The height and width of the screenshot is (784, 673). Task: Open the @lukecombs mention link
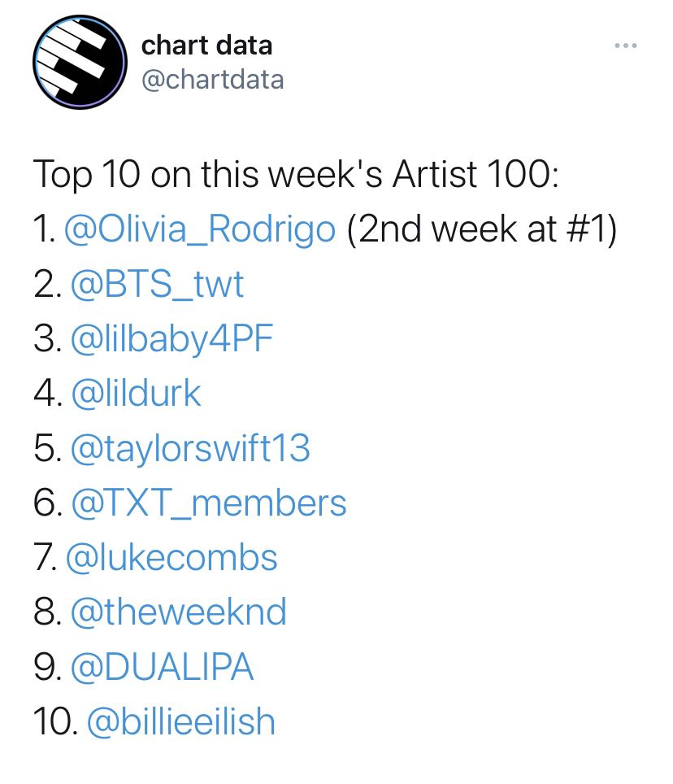pos(172,557)
